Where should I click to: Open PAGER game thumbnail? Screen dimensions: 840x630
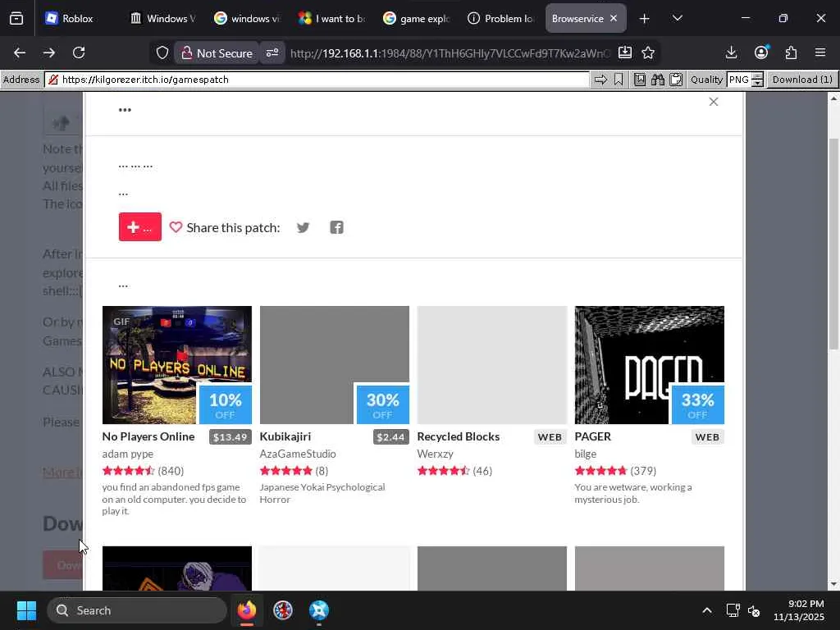click(650, 365)
